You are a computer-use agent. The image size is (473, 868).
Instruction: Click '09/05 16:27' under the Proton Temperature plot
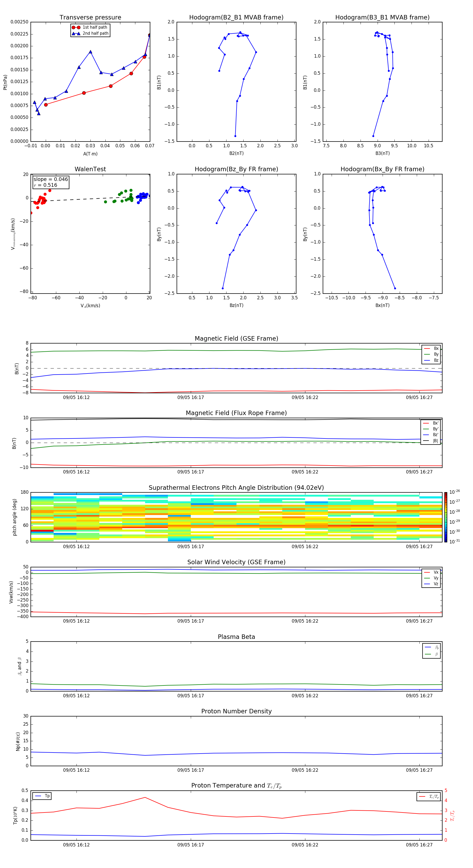[x=419, y=845]
